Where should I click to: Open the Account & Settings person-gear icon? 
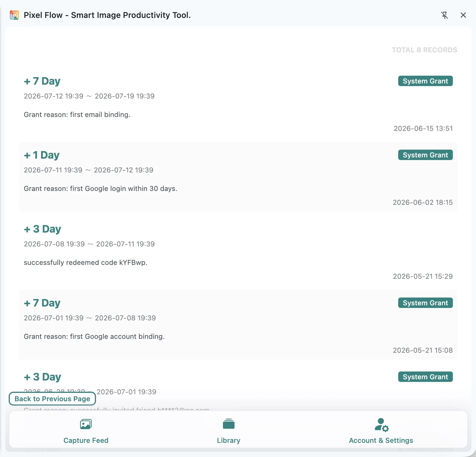381,425
